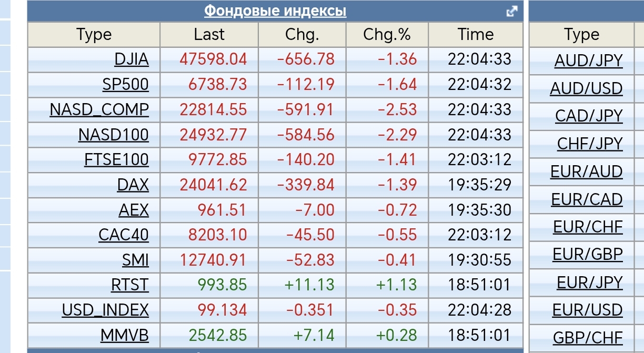Viewport: 644px width, 353px height.
Task: Open the Фондовые индексы header link
Action: tap(275, 11)
